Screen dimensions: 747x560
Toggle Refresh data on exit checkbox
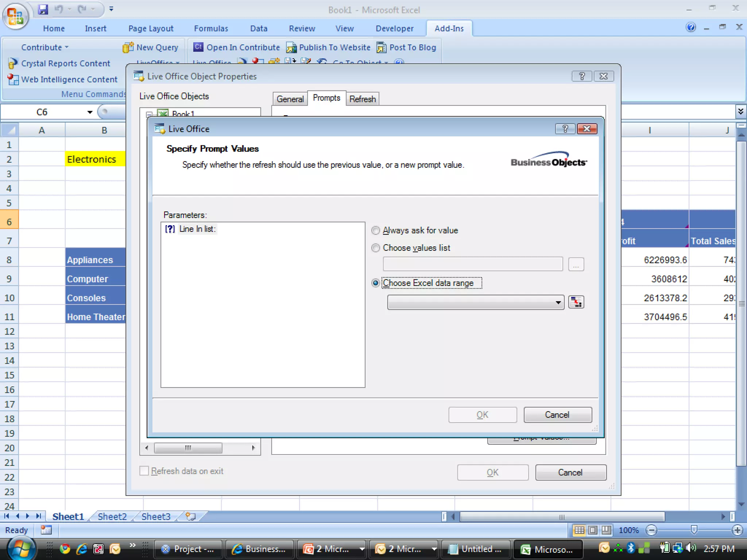(144, 471)
